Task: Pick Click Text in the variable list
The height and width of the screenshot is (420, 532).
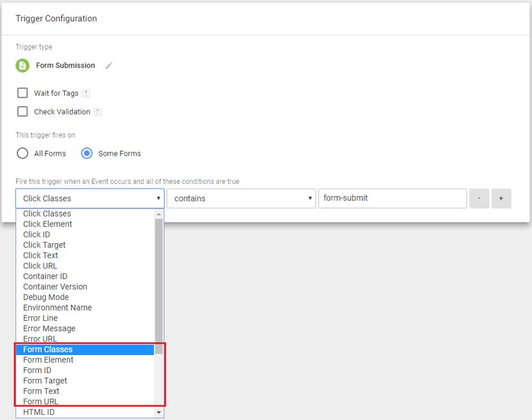Action: [40, 255]
